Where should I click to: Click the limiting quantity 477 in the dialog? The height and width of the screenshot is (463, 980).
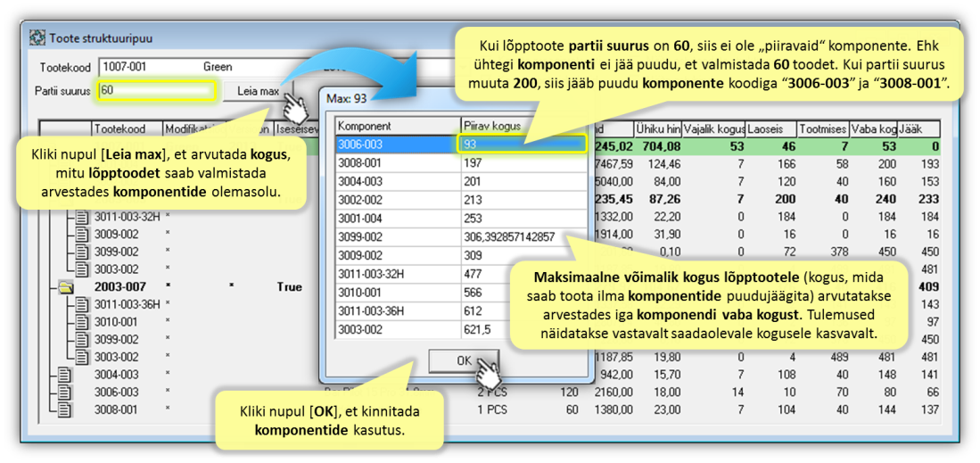[x=473, y=273]
